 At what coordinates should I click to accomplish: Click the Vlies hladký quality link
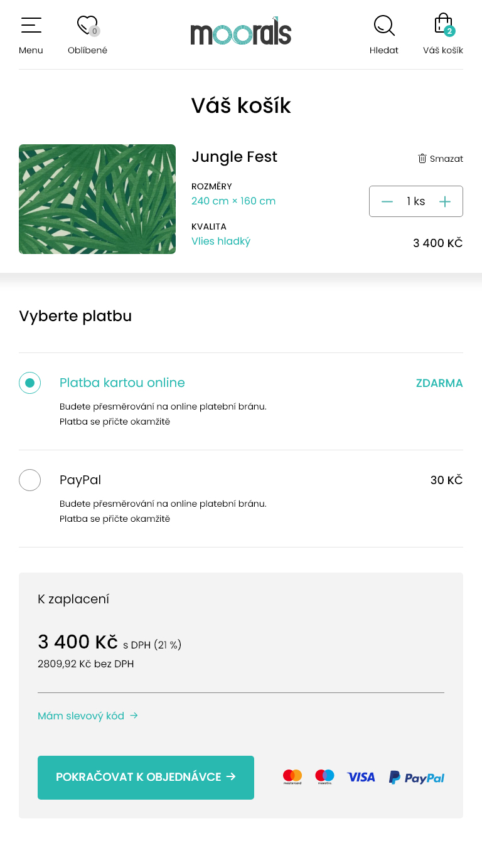pyautogui.click(x=221, y=241)
